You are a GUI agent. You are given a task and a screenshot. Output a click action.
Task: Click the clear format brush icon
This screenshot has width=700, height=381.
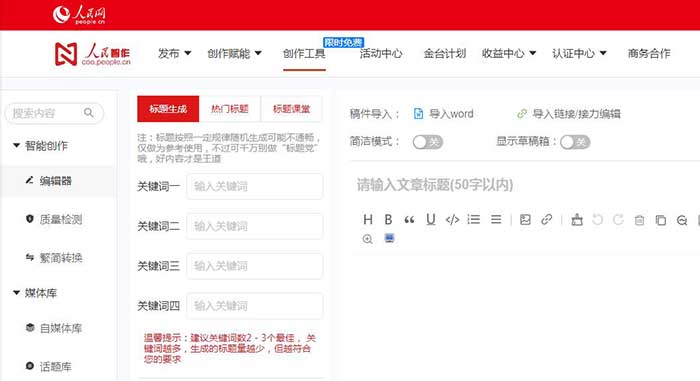click(x=577, y=220)
